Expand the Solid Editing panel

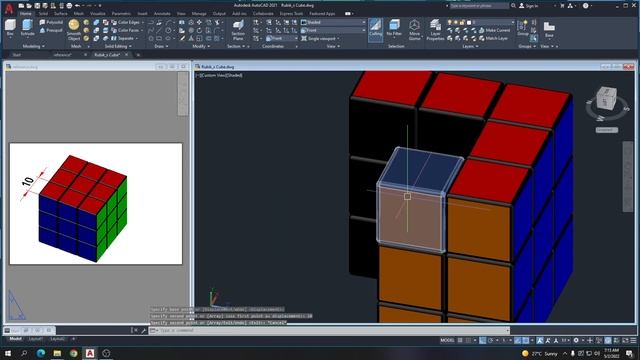(x=118, y=46)
